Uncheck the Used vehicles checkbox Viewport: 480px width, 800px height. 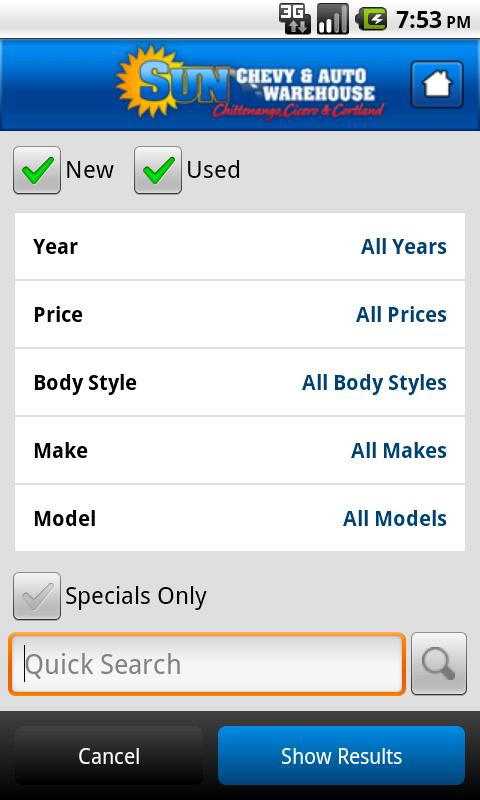158,170
